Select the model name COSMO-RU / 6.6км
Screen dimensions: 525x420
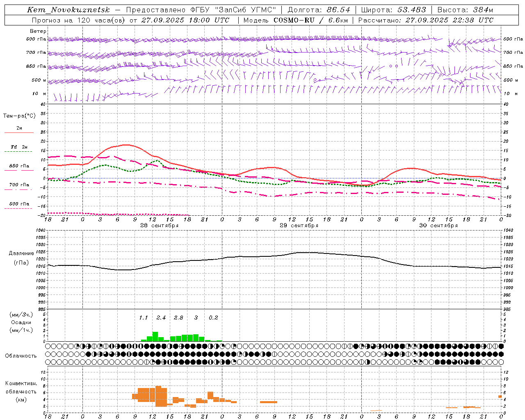coord(311,20)
